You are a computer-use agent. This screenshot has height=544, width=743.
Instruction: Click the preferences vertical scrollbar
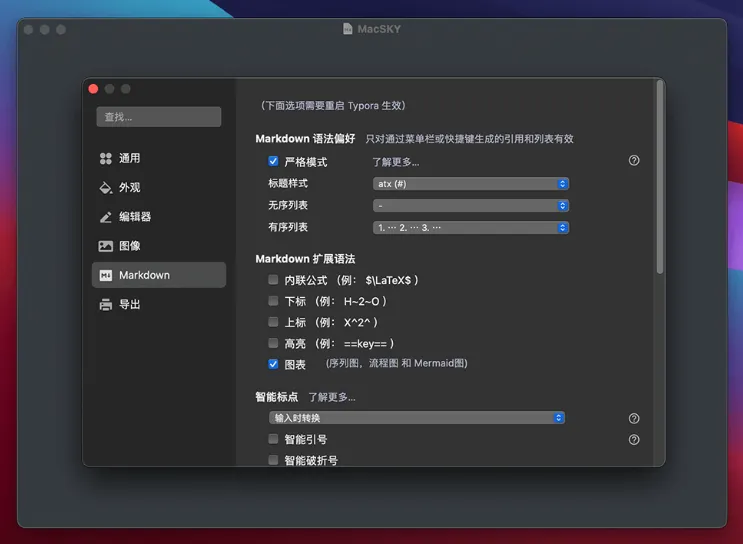click(659, 177)
